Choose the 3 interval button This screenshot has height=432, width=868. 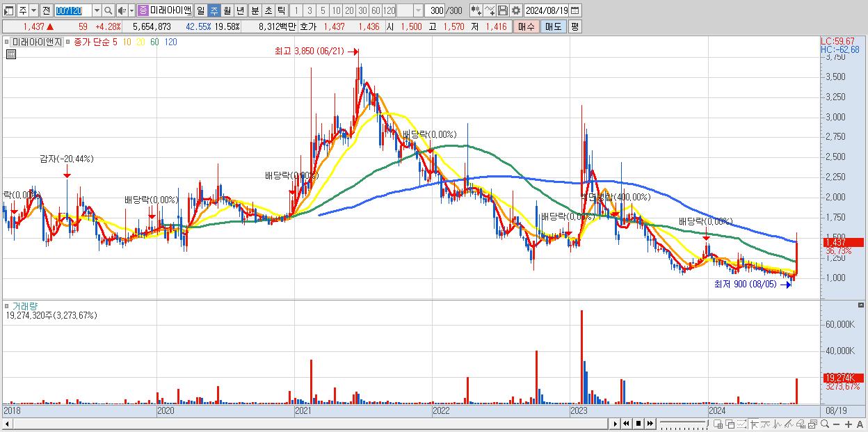pos(310,10)
